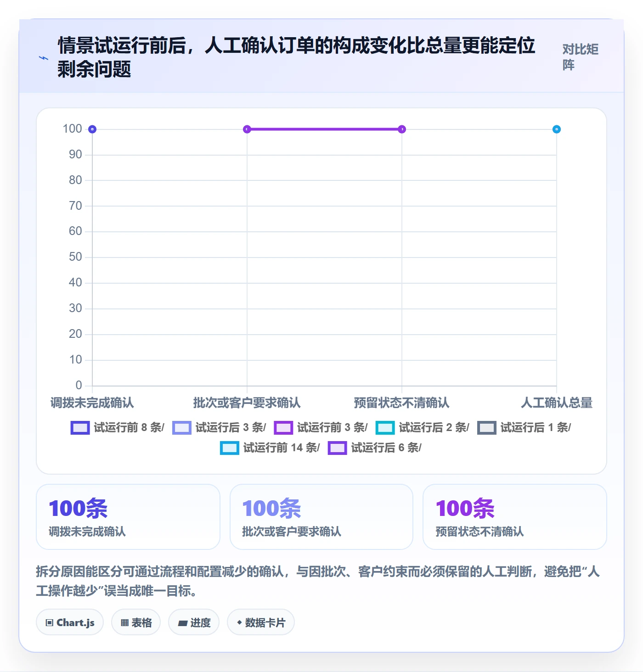Screen dimensions: 643x672
Task: Click y-axis value 50
Action: pyautogui.click(x=76, y=257)
